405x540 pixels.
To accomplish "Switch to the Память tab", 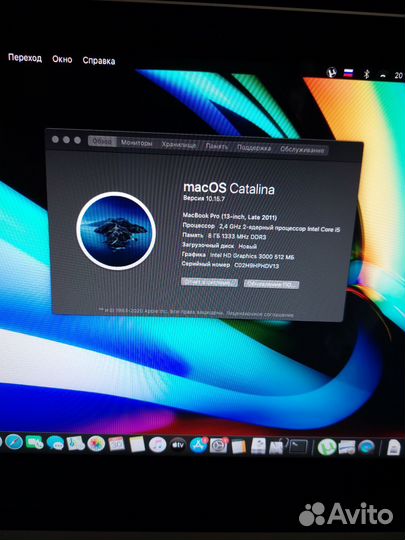I will 217,146.
